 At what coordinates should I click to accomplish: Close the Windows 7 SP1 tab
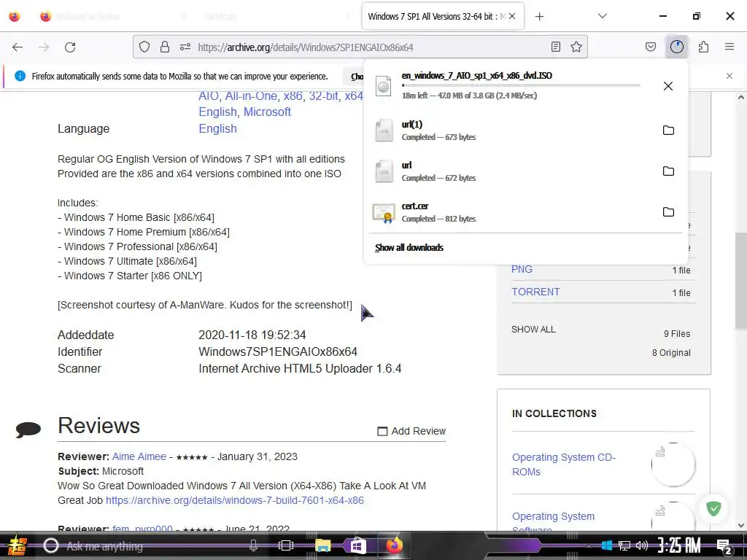512,16
